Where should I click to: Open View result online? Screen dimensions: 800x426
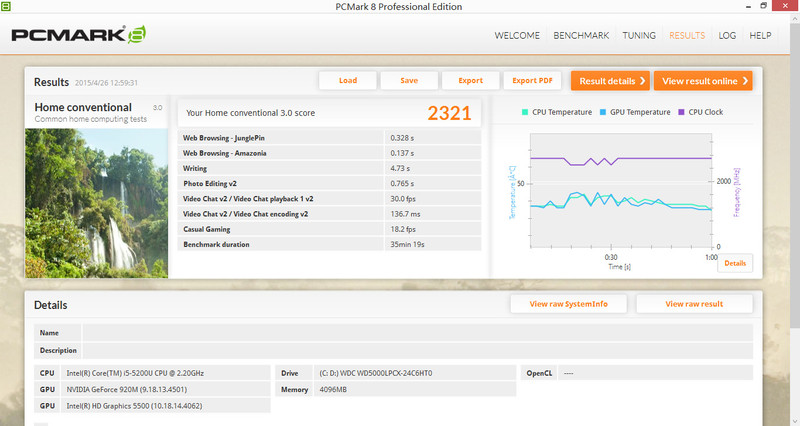704,81
